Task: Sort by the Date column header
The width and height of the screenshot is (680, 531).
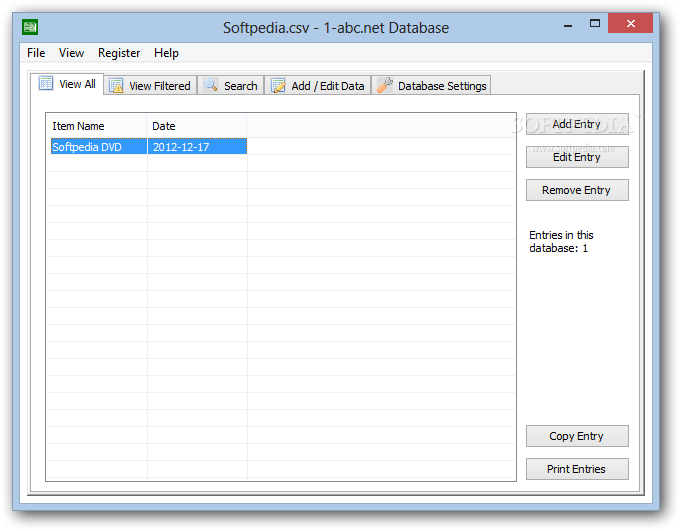Action: pyautogui.click(x=197, y=126)
